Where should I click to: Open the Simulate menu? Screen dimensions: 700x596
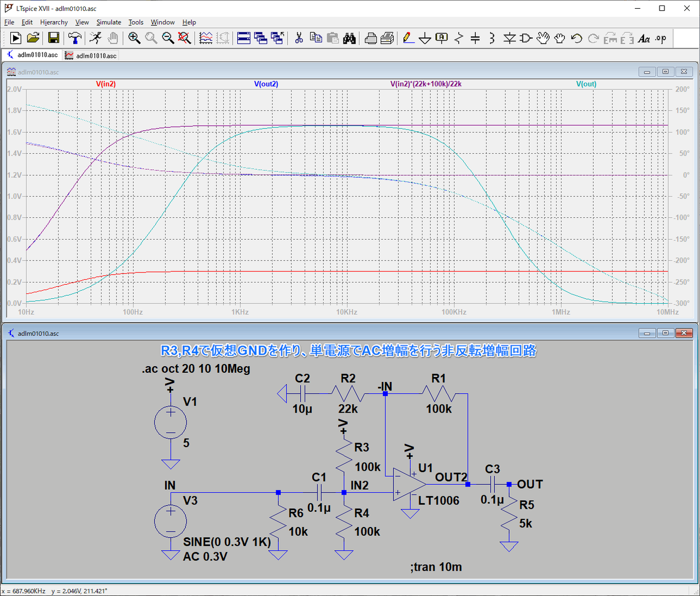click(108, 22)
